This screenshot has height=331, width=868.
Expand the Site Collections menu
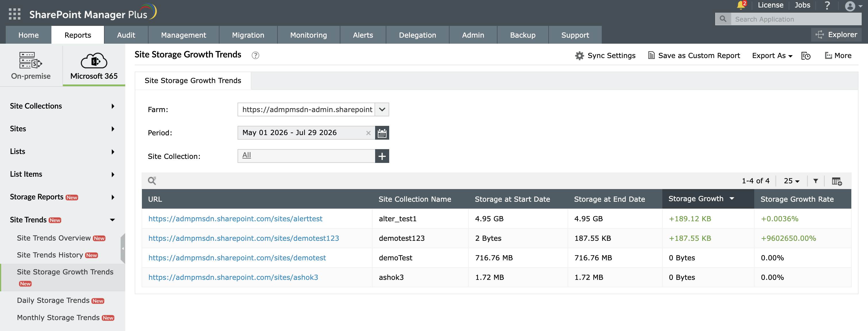62,106
